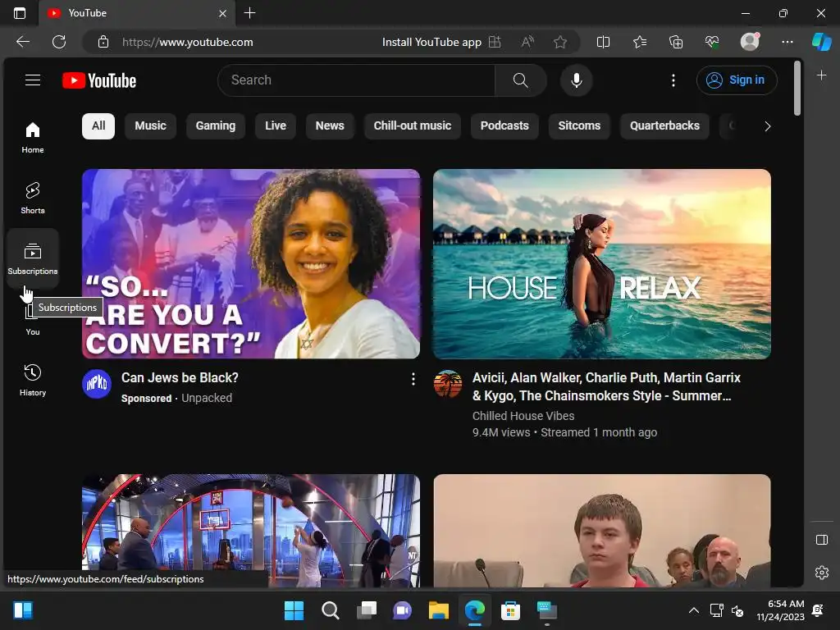
Task: Open YouTube settings three-dot menu
Action: [673, 80]
